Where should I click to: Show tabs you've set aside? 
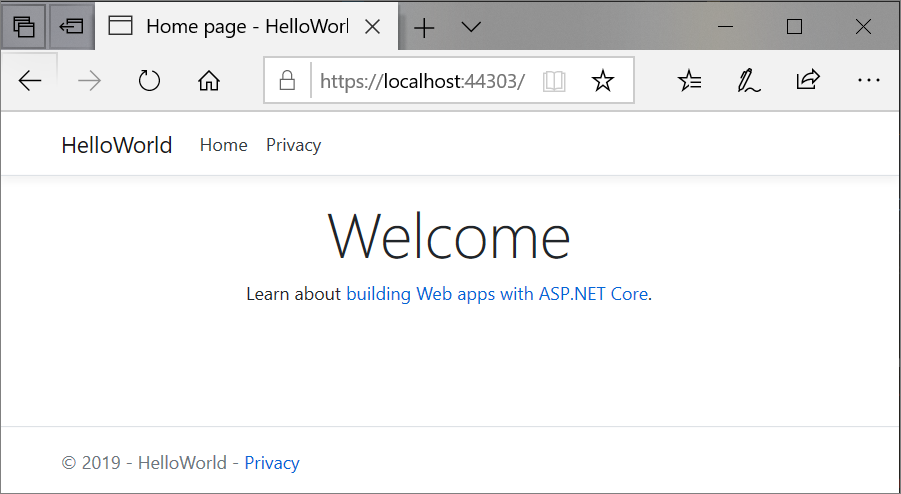pos(24,26)
